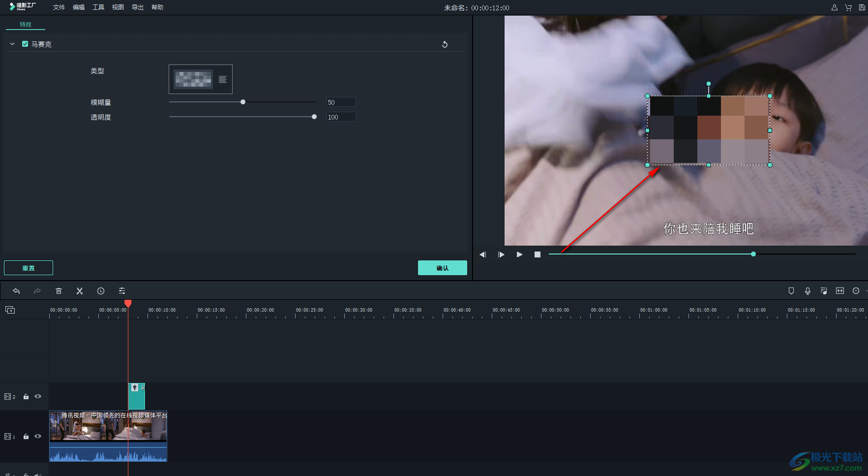Select the 腾讯视频 clip on track 1
868x476 pixels.
point(108,436)
